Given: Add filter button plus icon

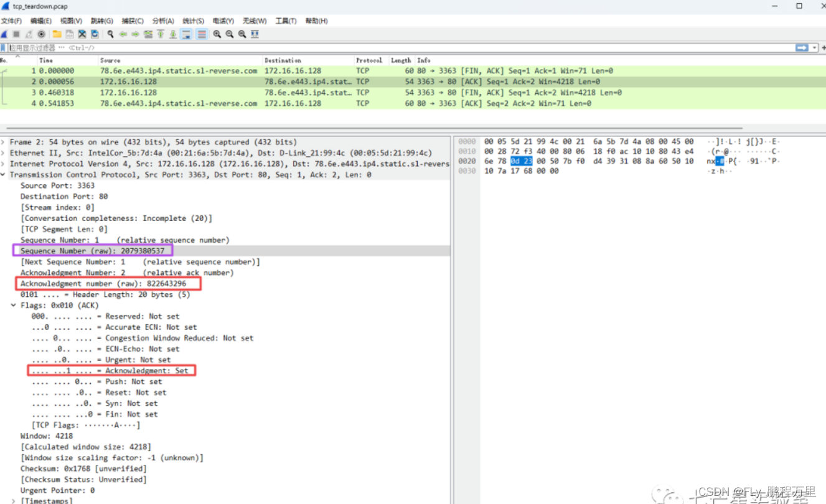Looking at the screenshot, I should click(x=823, y=48).
